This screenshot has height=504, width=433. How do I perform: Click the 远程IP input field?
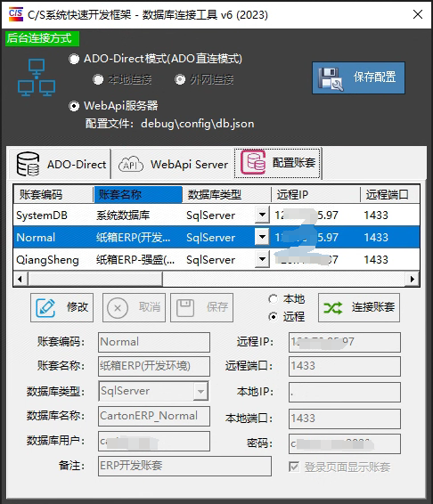[x=345, y=342]
